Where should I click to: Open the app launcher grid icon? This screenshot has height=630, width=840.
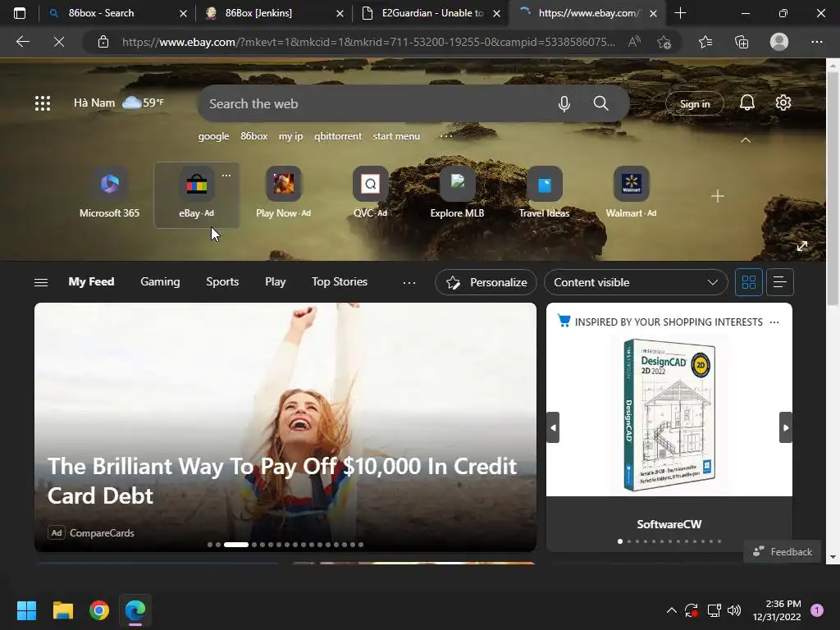(x=43, y=103)
